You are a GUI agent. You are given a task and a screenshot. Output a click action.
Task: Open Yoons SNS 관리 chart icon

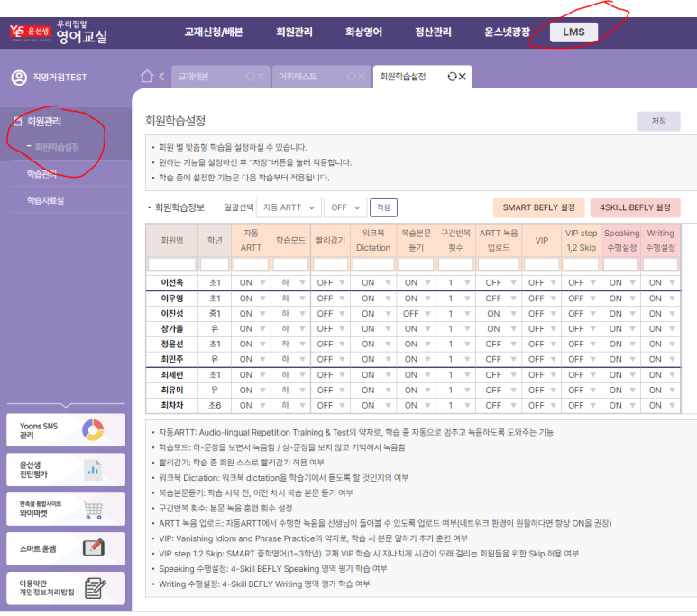pos(93,429)
